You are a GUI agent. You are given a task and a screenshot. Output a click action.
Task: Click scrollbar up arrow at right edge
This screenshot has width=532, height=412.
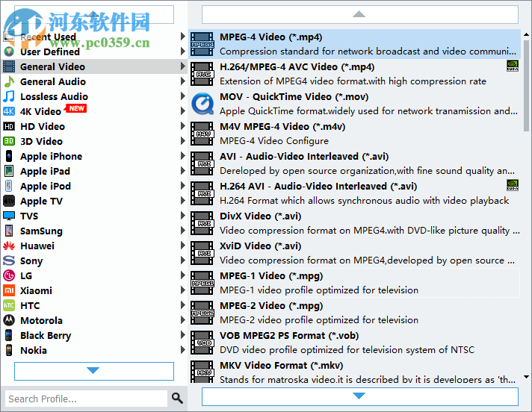[526, 34]
